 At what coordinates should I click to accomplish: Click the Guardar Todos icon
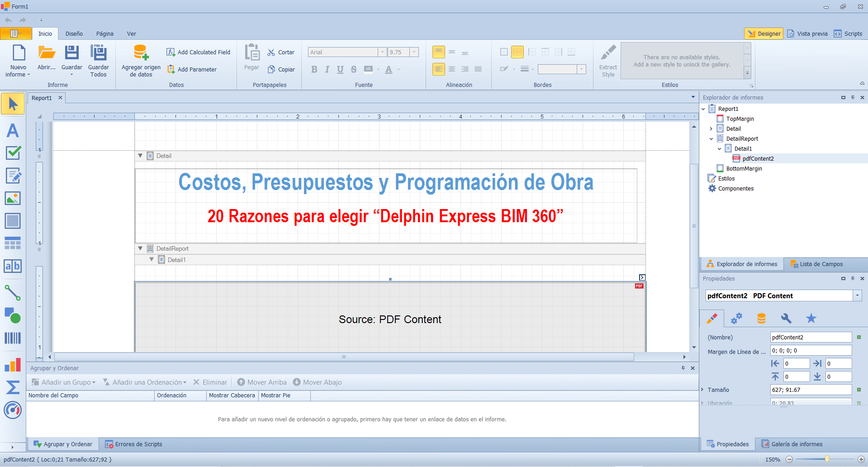coord(98,53)
